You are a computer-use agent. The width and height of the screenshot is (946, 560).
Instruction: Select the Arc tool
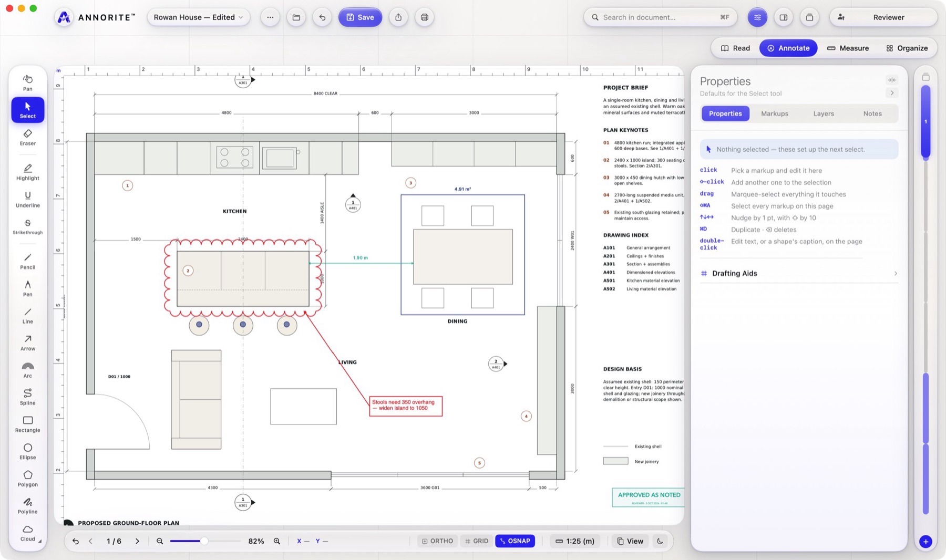coord(28,370)
